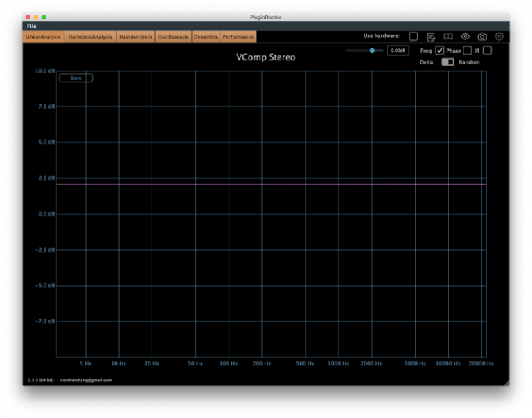Switch to the HarmonicAnalysis tab
The image size is (532, 418).
[90, 37]
